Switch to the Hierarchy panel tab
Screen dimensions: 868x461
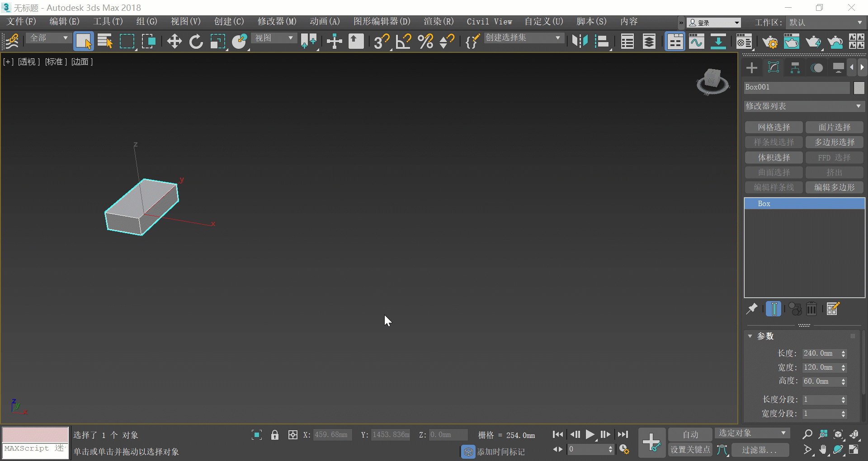[795, 68]
